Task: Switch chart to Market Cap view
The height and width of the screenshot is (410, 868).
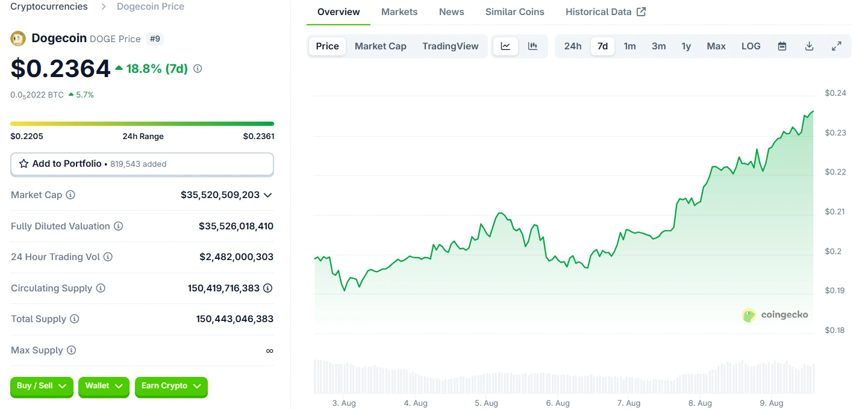Action: coord(380,46)
